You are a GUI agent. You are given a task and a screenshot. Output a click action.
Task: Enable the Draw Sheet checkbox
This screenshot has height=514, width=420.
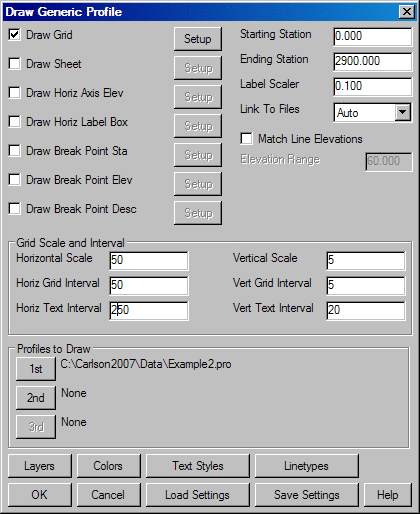click(x=14, y=64)
